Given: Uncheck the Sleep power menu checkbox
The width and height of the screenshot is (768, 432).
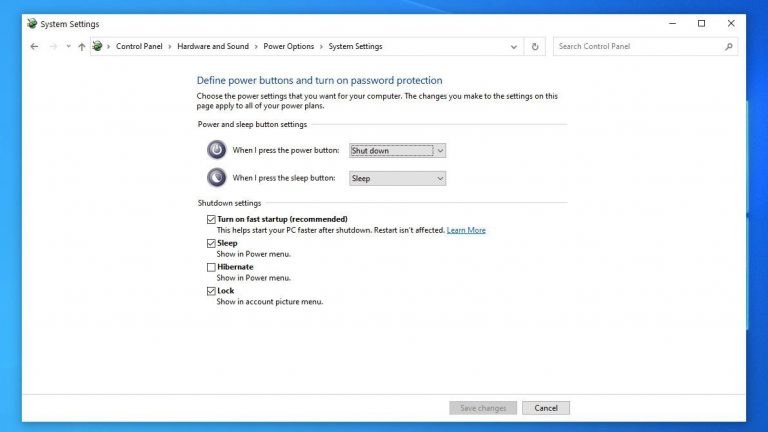Looking at the screenshot, I should tap(211, 243).
